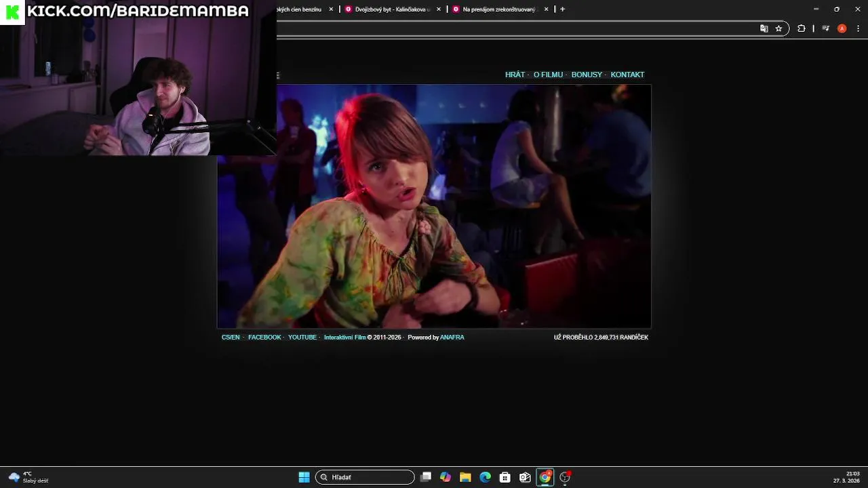
Task: Open a new browser tab with plus button
Action: (562, 9)
